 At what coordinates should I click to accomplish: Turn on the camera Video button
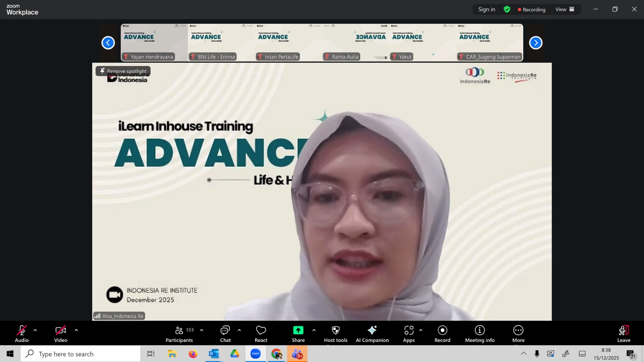pyautogui.click(x=61, y=334)
